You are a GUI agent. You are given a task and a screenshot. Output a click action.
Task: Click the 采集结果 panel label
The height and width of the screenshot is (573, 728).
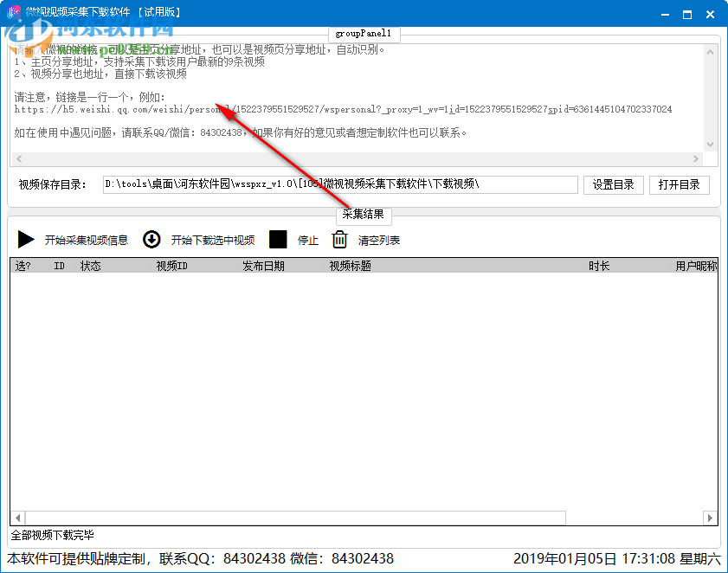click(x=363, y=215)
